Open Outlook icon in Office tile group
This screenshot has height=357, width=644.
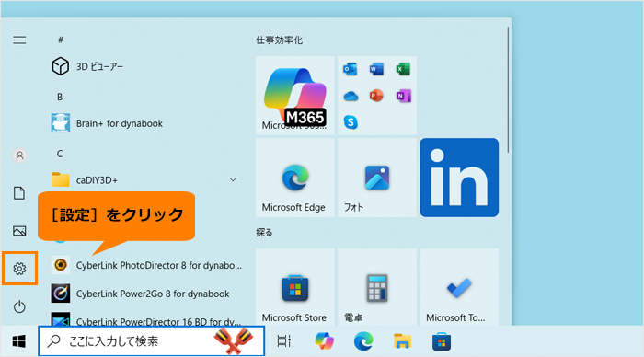point(351,69)
